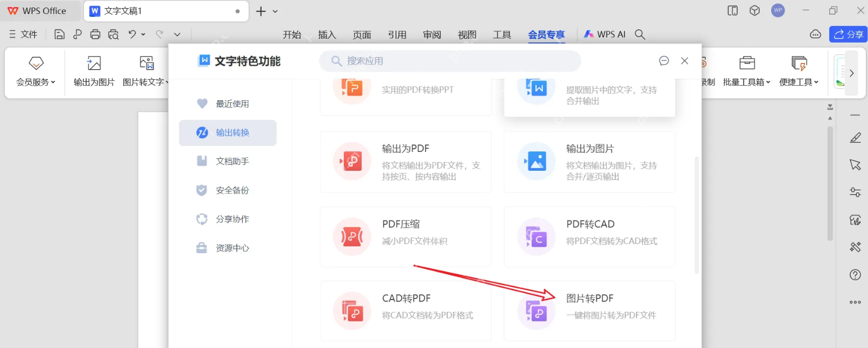Switch to the 插入 tab
The width and height of the screenshot is (868, 348).
coord(327,34)
